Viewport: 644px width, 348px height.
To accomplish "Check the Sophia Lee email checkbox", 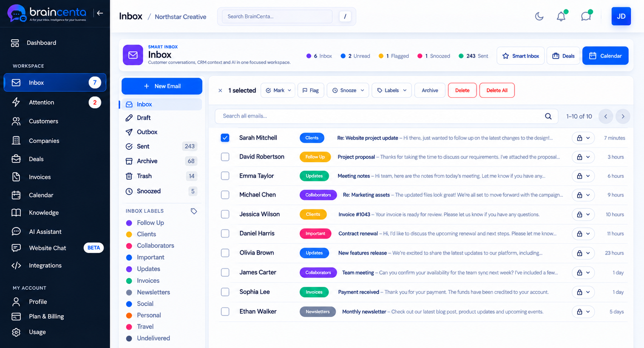I will coord(225,292).
